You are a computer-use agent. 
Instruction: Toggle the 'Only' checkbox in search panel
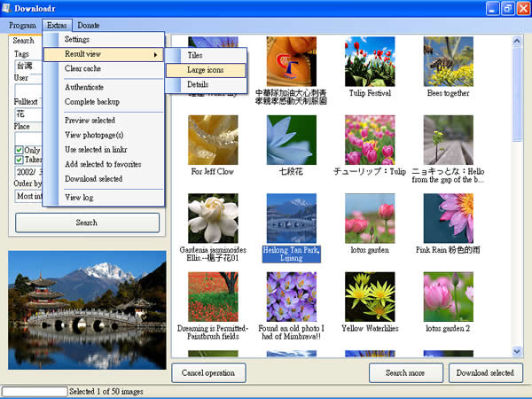pos(20,150)
